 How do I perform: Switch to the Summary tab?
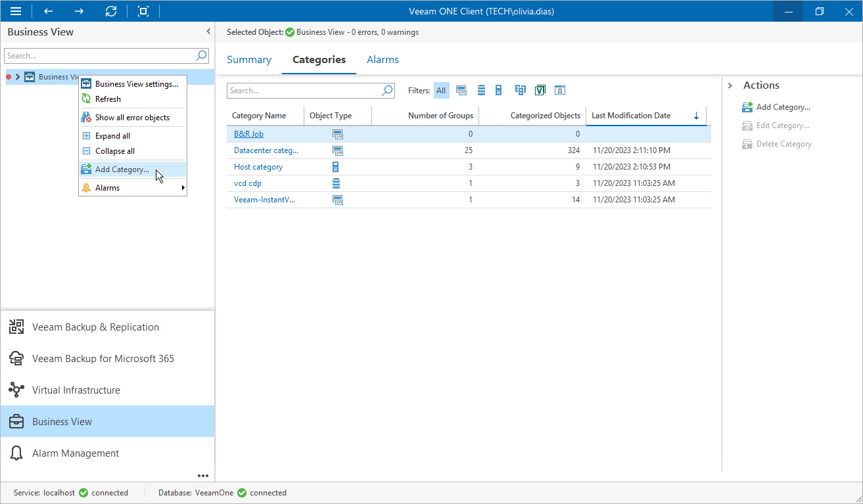(249, 59)
